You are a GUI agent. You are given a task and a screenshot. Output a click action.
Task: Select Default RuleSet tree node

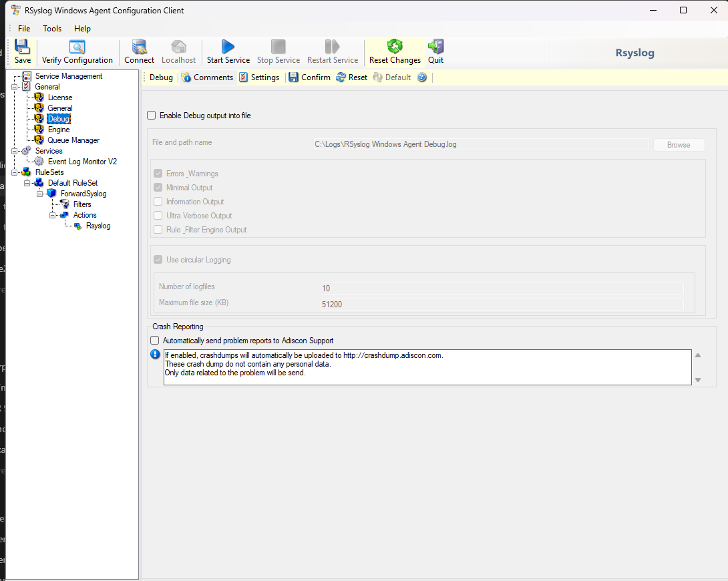[x=72, y=183]
